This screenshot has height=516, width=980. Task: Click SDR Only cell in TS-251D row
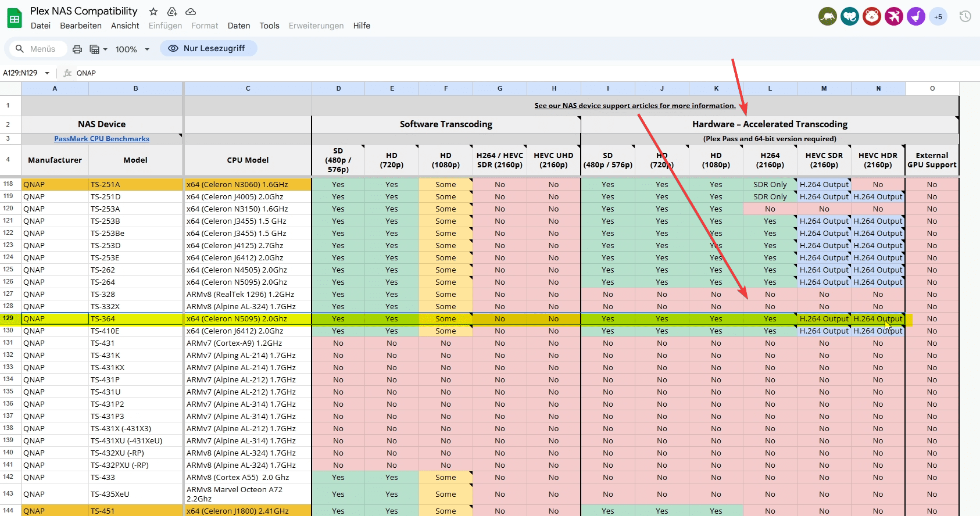click(x=770, y=197)
